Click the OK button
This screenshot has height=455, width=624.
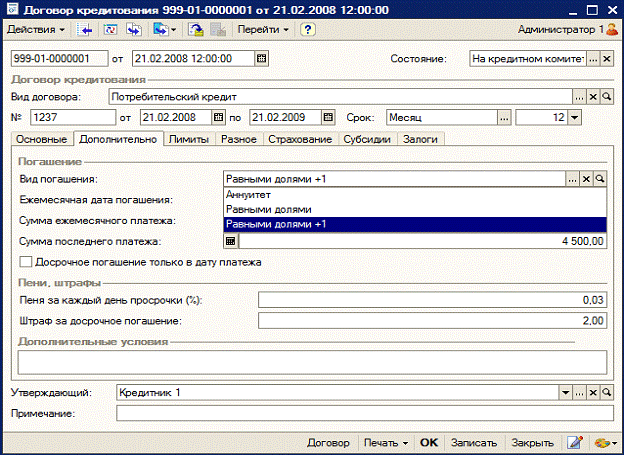[429, 443]
